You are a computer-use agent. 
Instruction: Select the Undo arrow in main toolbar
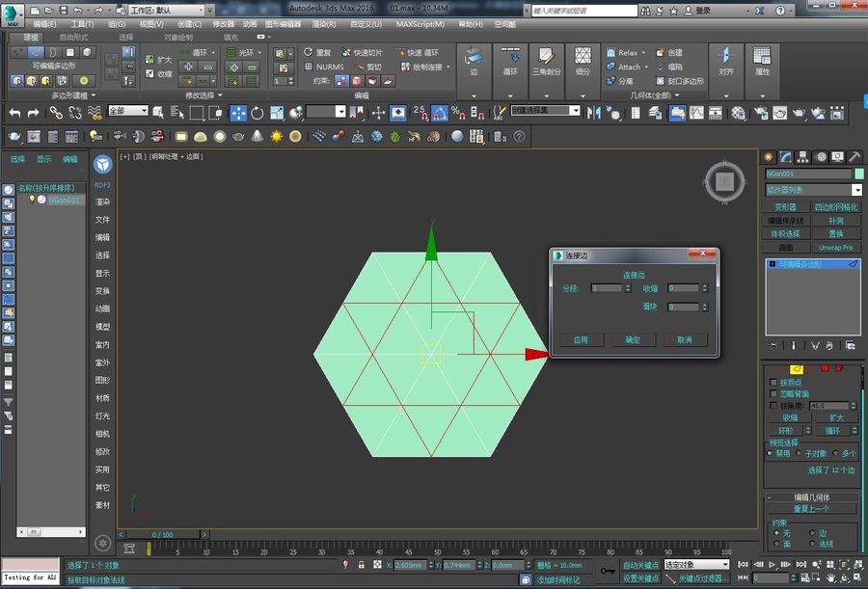pos(14,113)
